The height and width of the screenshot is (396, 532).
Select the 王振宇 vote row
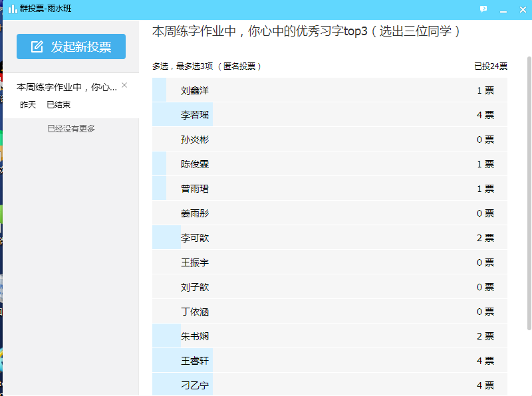pos(330,262)
